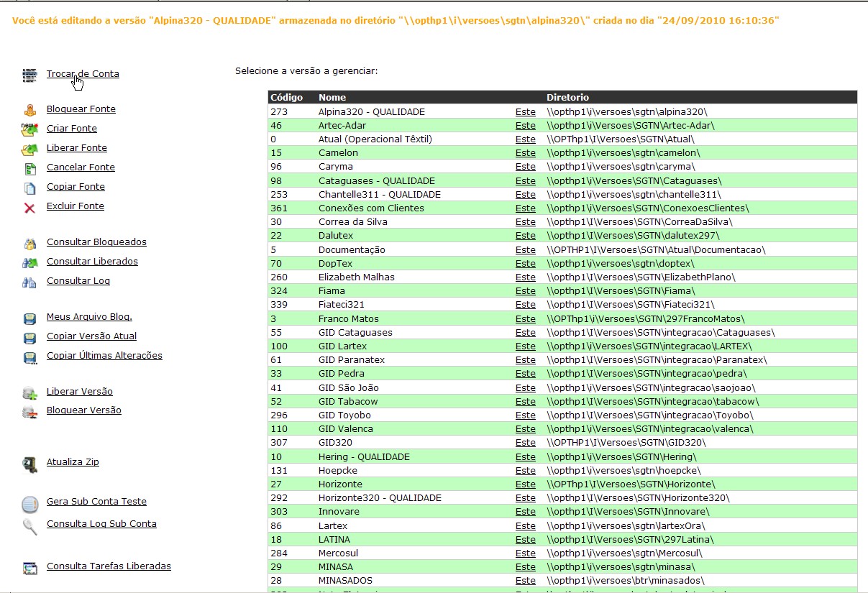Click the padlock icon beside Bloquear Fonte
The height and width of the screenshot is (593, 868).
pos(29,110)
